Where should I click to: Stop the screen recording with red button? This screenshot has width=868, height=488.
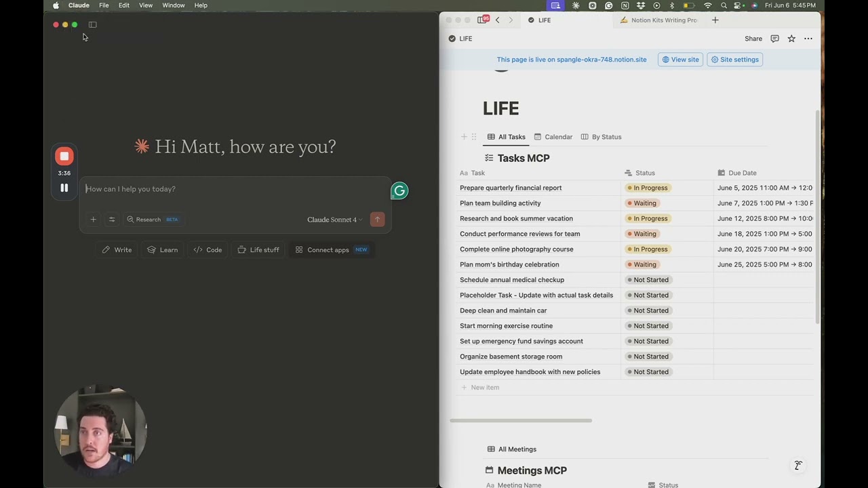tap(64, 157)
